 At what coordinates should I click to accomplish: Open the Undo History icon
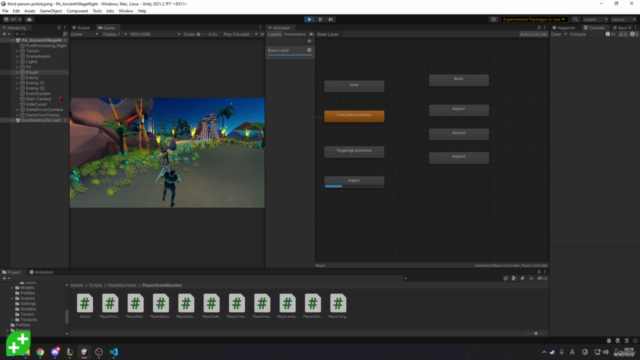coord(493,19)
